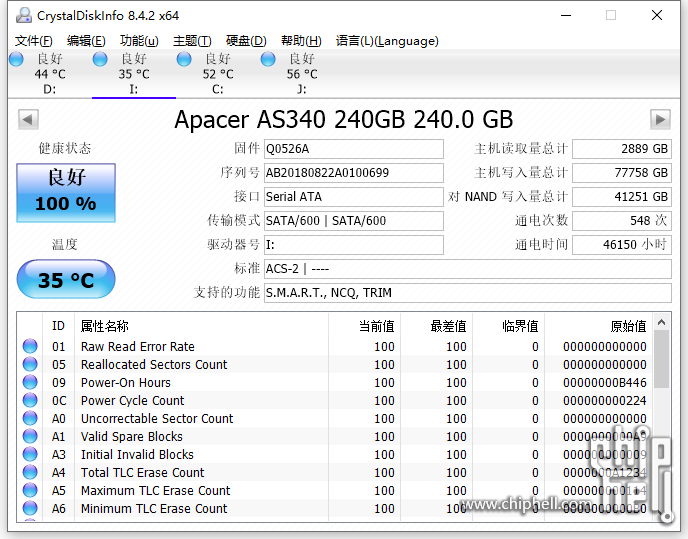Click power on time 46150 小时
This screenshot has height=539, width=688.
622,244
